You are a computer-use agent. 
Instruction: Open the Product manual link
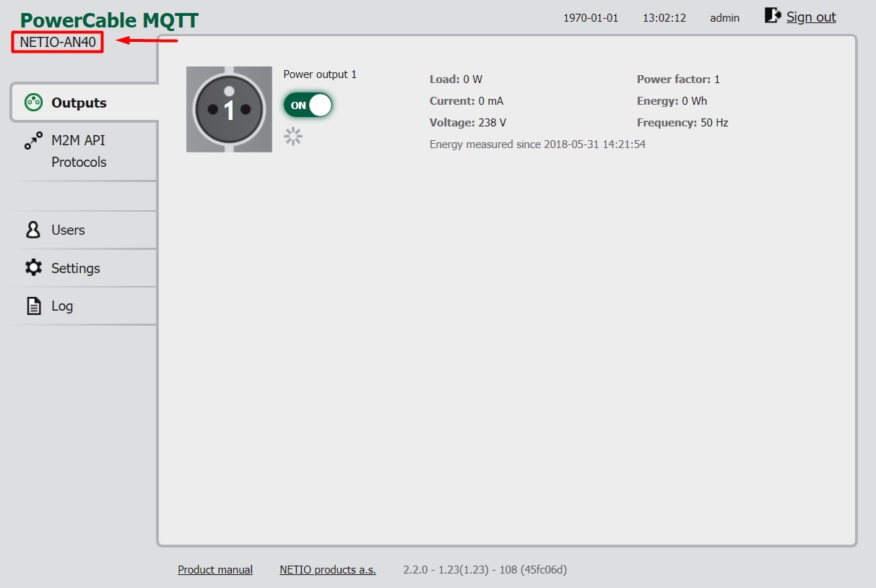[215, 570]
